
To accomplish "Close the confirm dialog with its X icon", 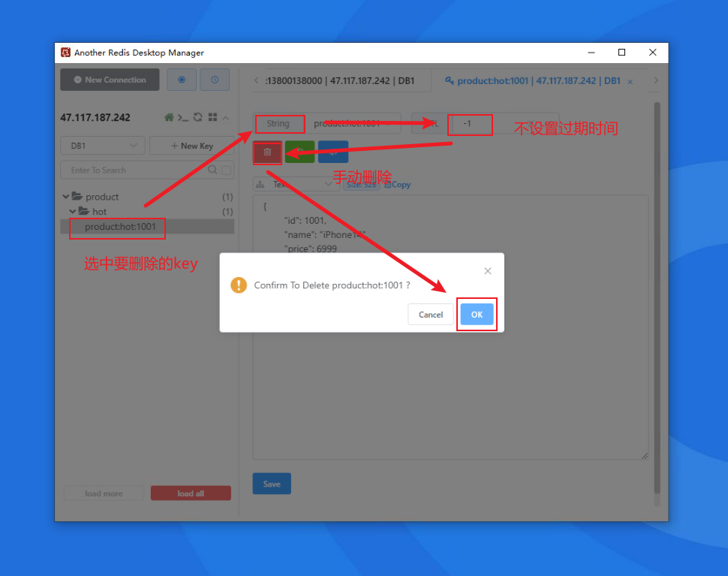I will 488,271.
